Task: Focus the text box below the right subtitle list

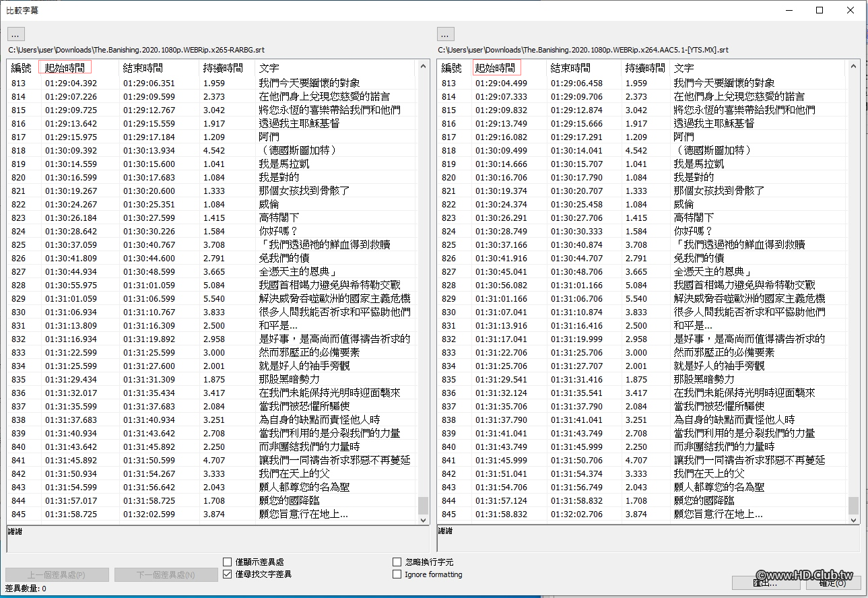Action: pyautogui.click(x=648, y=539)
